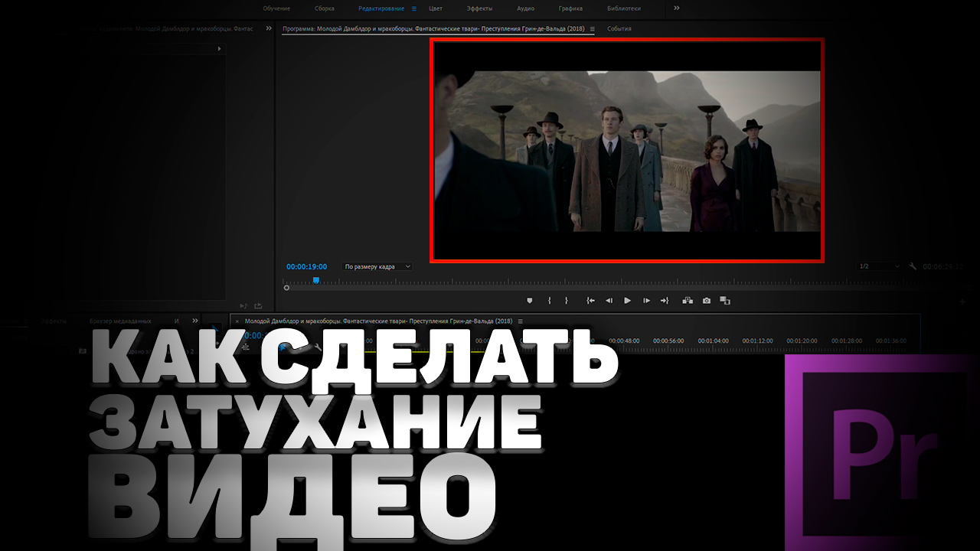This screenshot has height=551, width=980.
Task: Show hidden source panel tabs chevron
Action: pos(269,28)
